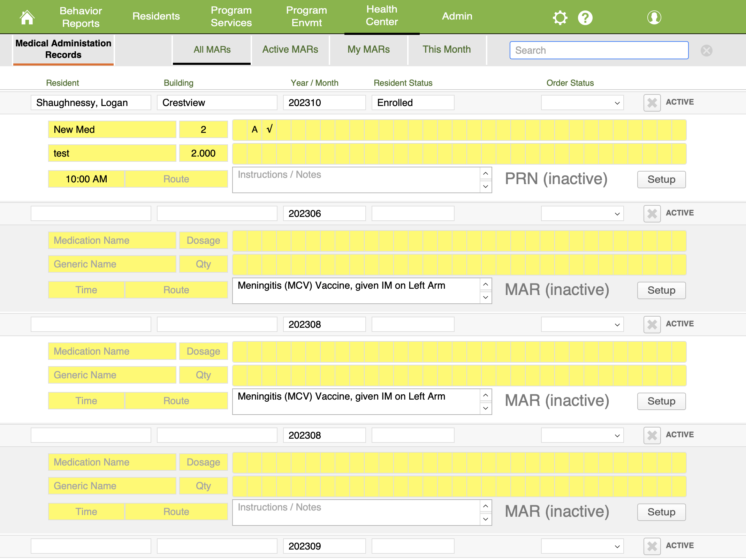Expand Order Status dropdown for 202310 record
The width and height of the screenshot is (746, 560).
(x=582, y=103)
